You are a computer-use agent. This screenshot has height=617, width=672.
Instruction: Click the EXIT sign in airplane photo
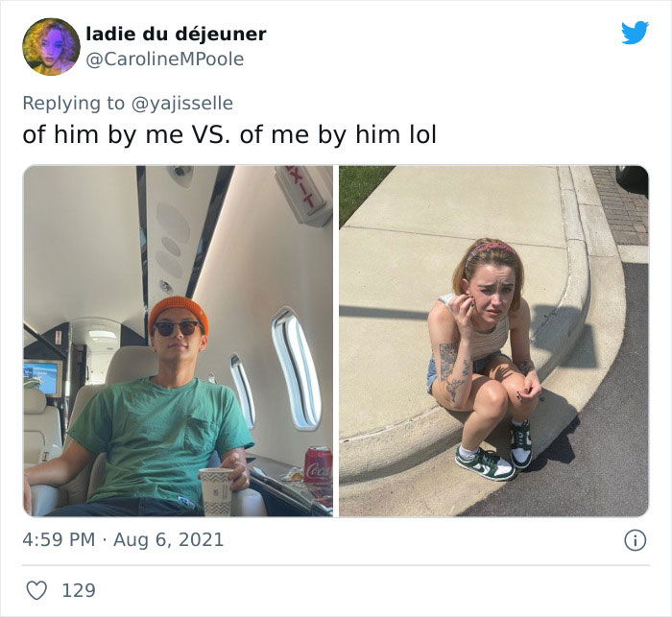[303, 192]
